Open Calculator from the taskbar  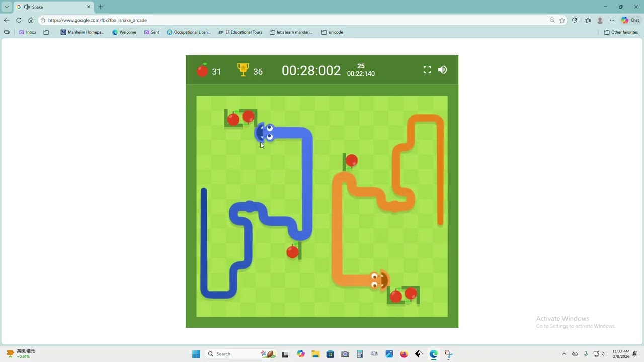click(360, 354)
